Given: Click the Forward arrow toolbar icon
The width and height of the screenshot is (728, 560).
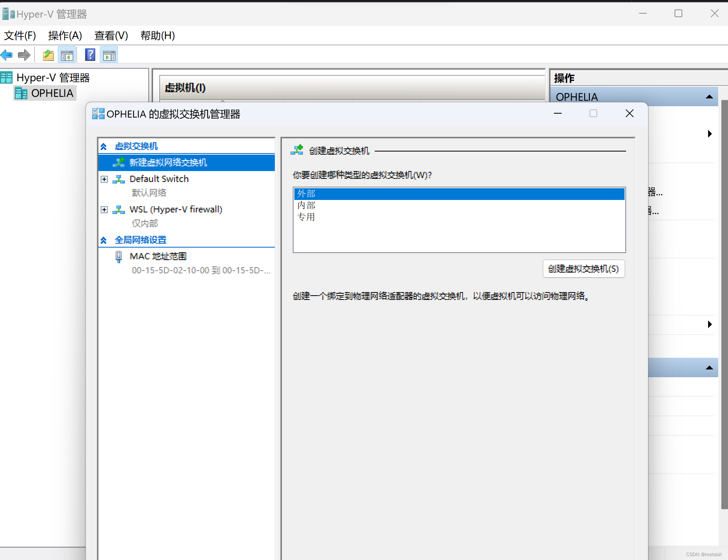Looking at the screenshot, I should coord(24,55).
